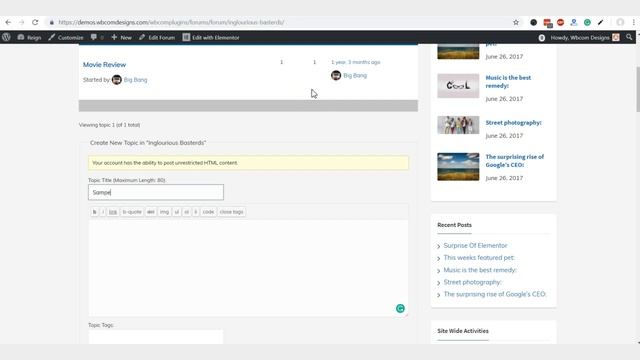640x360 pixels.
Task: Apply italic with the i editor button
Action: coord(103,212)
